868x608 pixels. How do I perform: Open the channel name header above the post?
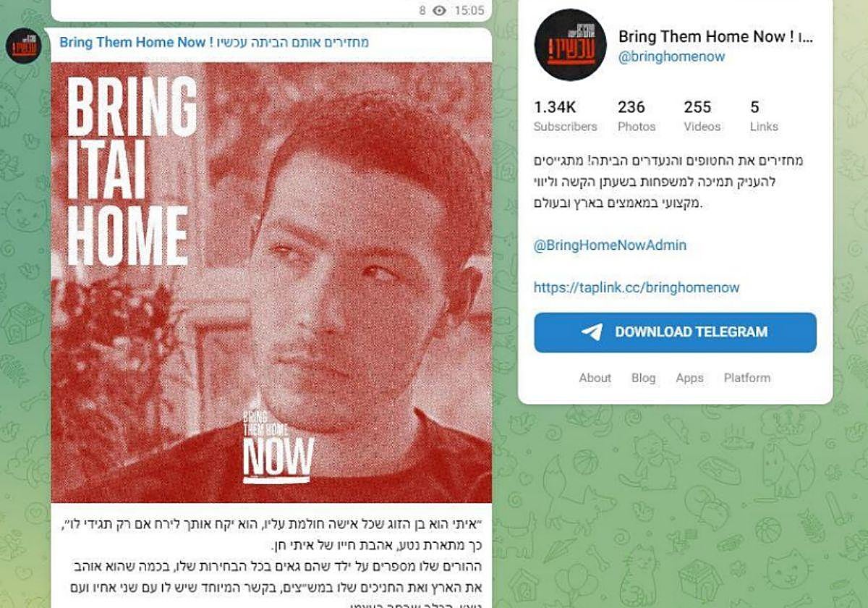point(214,42)
